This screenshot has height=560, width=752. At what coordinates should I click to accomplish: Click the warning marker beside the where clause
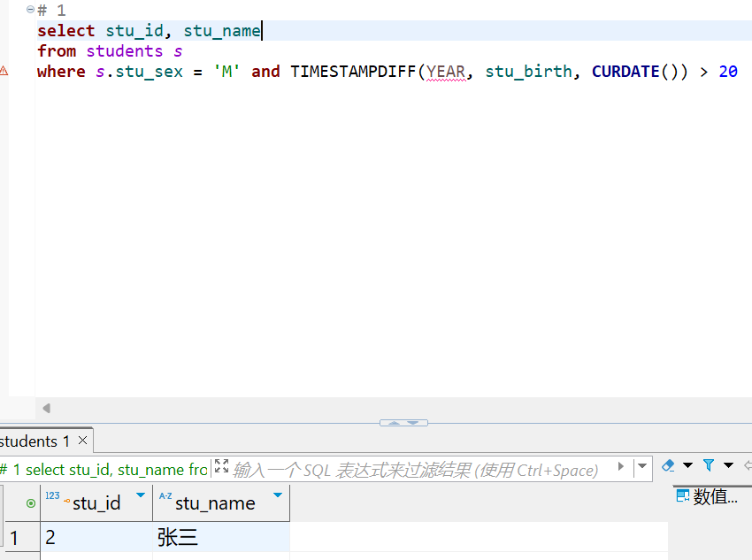(x=4, y=72)
